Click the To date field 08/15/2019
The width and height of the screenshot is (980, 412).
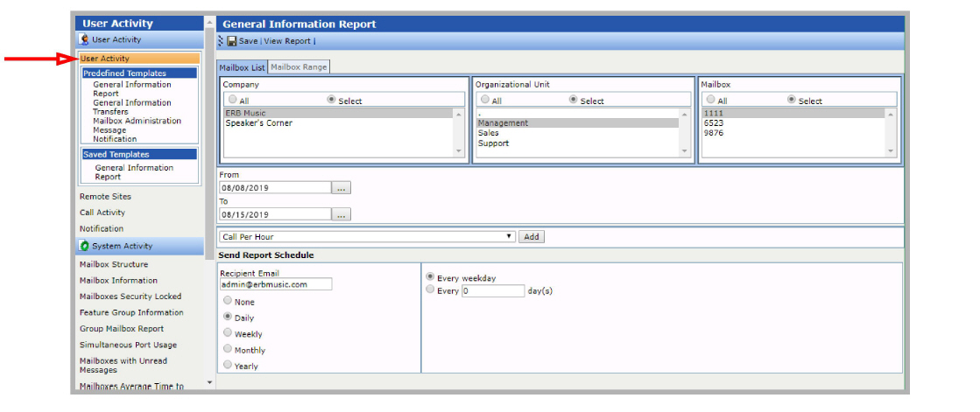275,214
